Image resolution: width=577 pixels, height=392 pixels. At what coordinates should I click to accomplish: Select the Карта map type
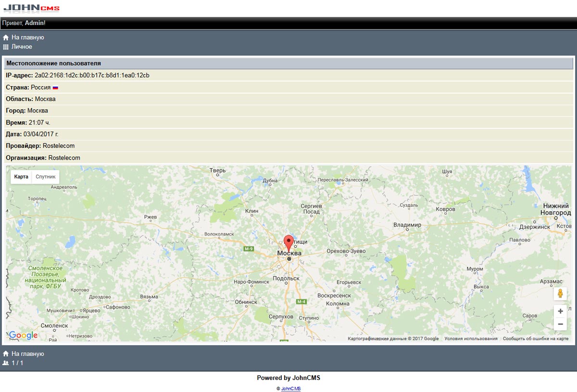[21, 177]
